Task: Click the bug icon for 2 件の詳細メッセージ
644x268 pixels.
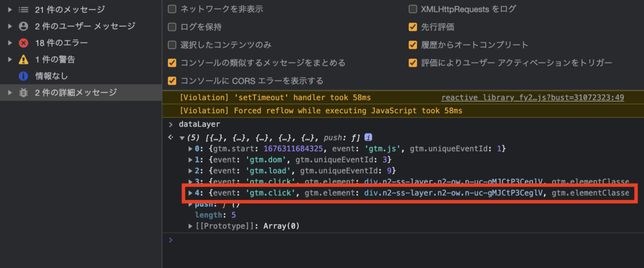Action: tap(24, 93)
